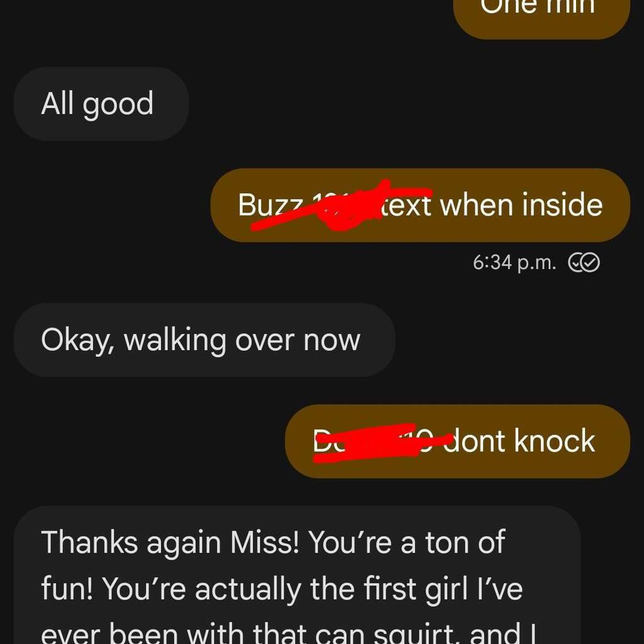Image resolution: width=644 pixels, height=644 pixels.
Task: Select the "One min" sent bubble
Action: pyautogui.click(x=541, y=16)
